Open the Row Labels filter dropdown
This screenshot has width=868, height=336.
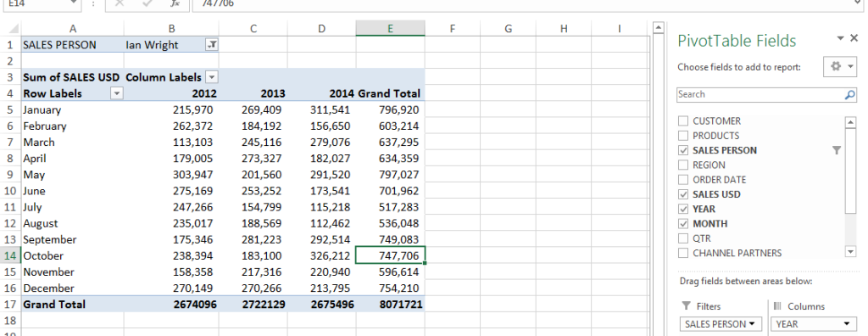click(x=116, y=93)
